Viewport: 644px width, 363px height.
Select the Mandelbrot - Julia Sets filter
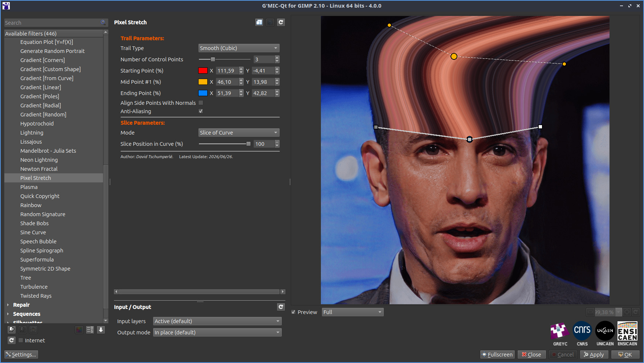[48, 151]
